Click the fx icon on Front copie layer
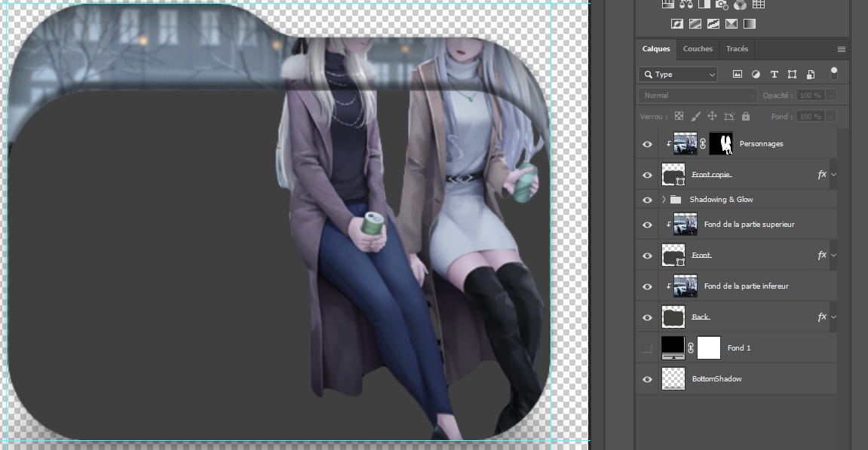This screenshot has height=450, width=868. coord(822,175)
